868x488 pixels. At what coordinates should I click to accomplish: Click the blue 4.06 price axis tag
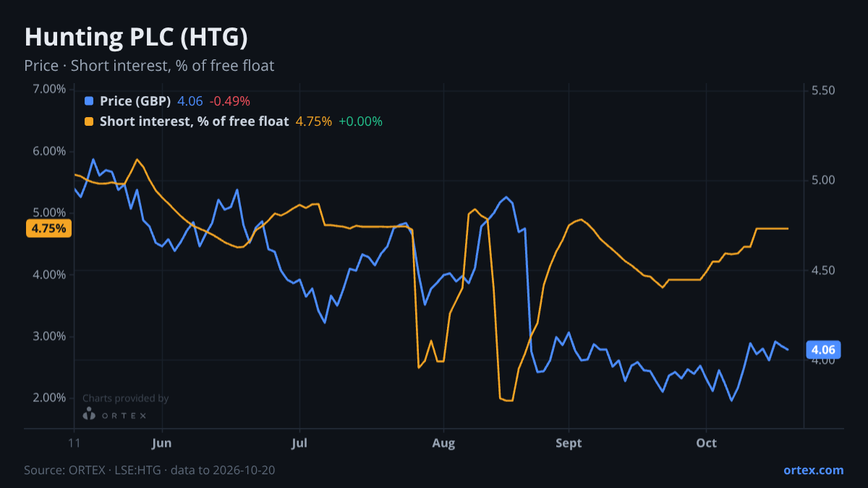pyautogui.click(x=824, y=350)
